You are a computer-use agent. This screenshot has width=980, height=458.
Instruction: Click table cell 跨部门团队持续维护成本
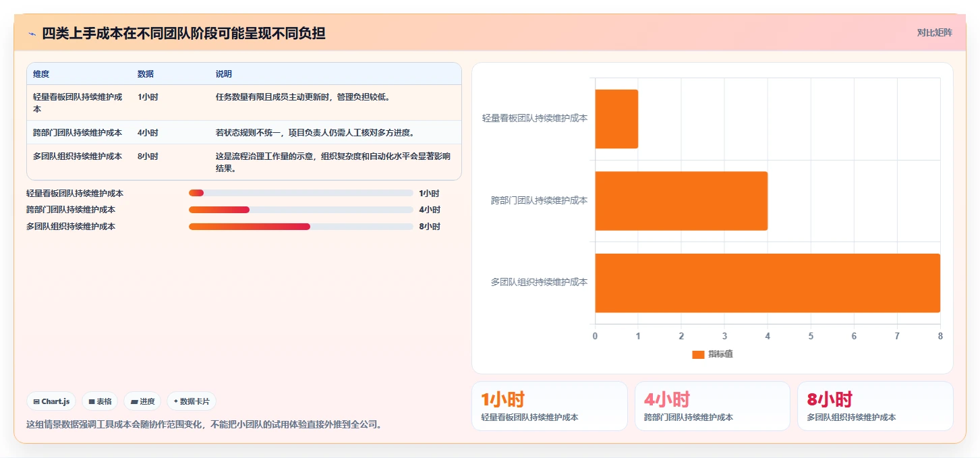tap(78, 132)
